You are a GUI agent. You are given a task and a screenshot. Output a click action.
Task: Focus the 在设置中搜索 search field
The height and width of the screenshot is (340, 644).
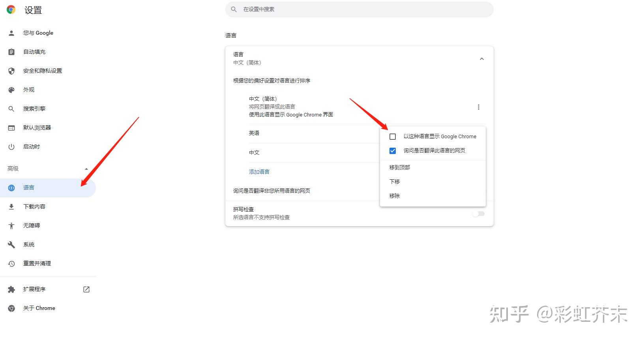coord(359,9)
